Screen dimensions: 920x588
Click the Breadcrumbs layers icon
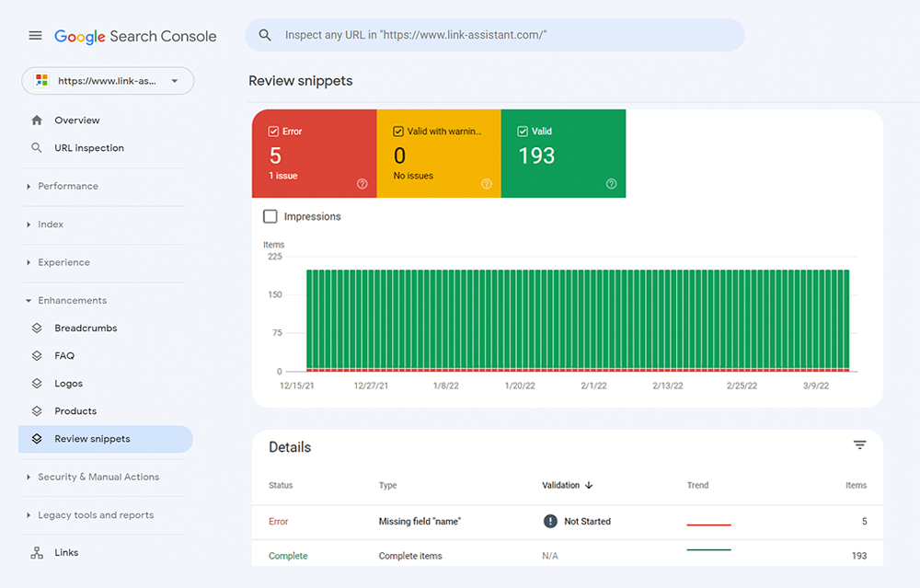[x=37, y=328]
